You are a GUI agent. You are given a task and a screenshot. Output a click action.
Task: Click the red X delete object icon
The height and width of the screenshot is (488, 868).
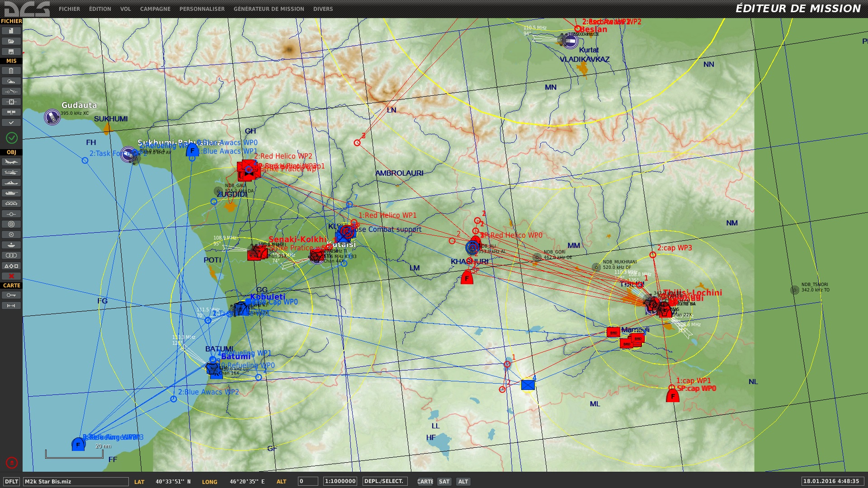(x=11, y=276)
